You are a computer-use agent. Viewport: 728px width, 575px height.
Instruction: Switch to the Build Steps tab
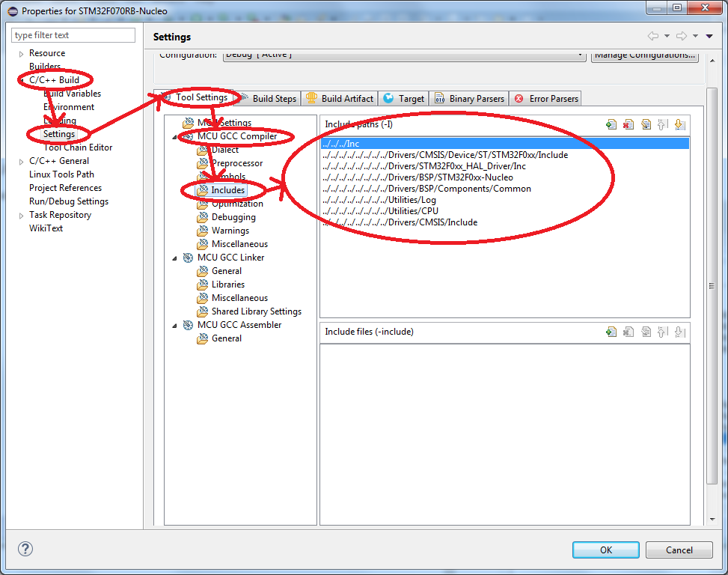[x=274, y=99]
